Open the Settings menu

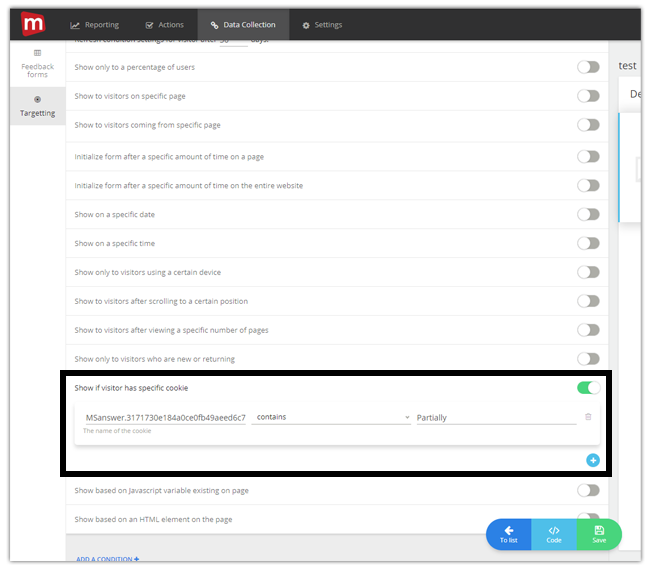(322, 25)
